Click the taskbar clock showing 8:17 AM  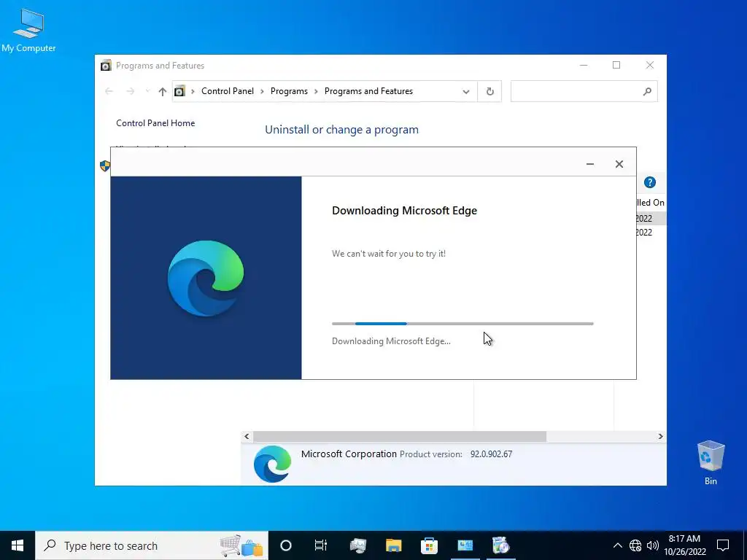tap(684, 545)
